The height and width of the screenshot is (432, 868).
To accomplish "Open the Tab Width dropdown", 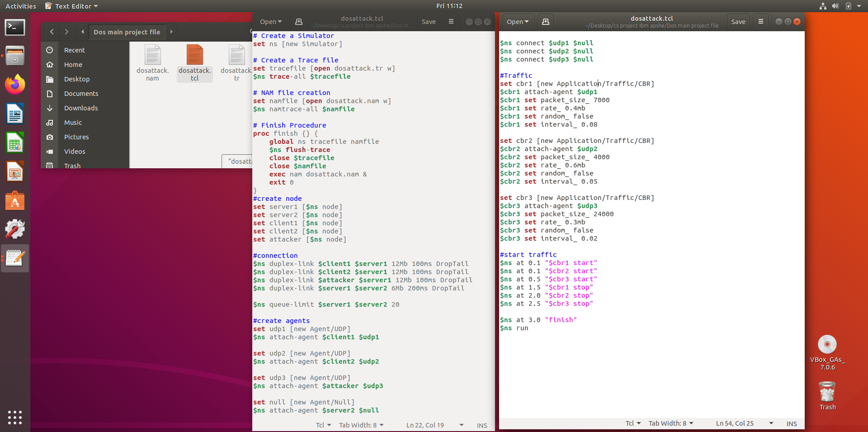I will click(670, 423).
